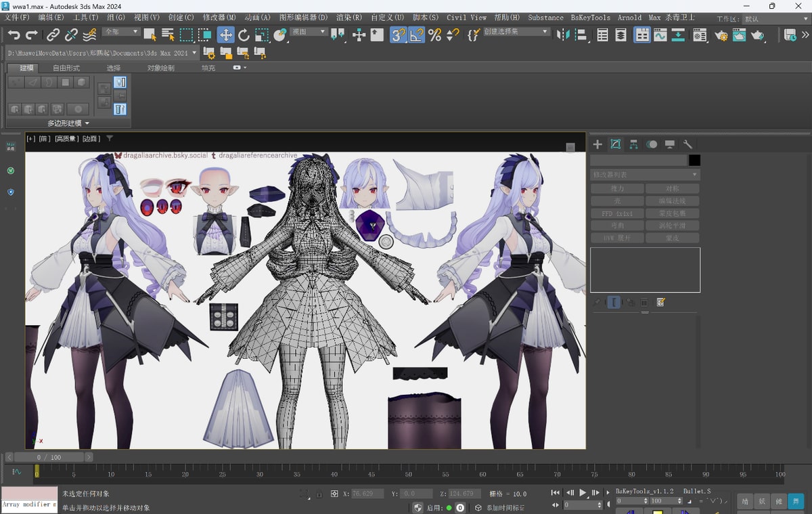Toggle the Spinner Snap button
The height and width of the screenshot is (514, 812).
pyautogui.click(x=453, y=35)
